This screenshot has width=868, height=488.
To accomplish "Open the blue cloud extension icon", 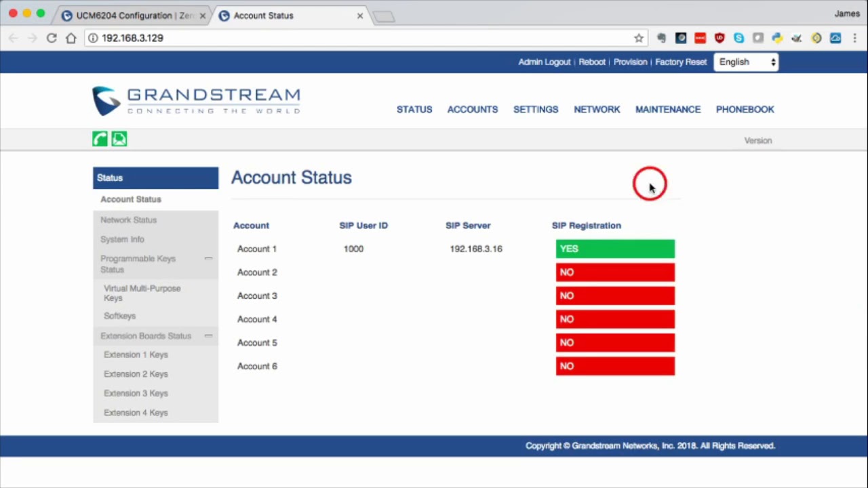I will click(835, 38).
